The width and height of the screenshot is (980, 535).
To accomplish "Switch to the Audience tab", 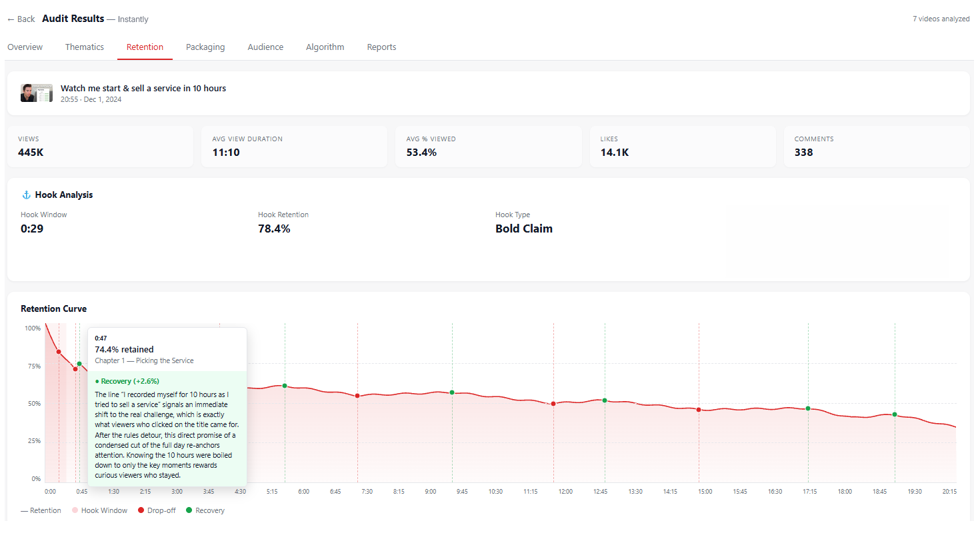I will click(x=265, y=47).
